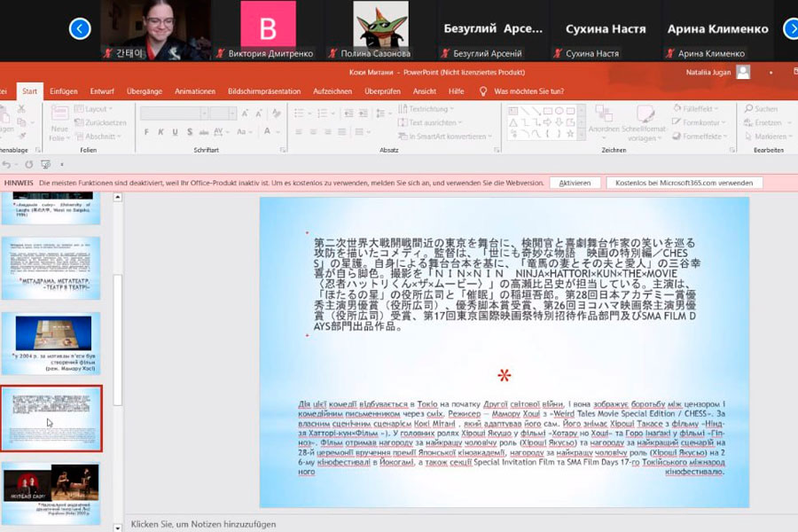798x532 pixels.
Task: Select the triangle shape in shapes gallery
Action: (x=513, y=122)
